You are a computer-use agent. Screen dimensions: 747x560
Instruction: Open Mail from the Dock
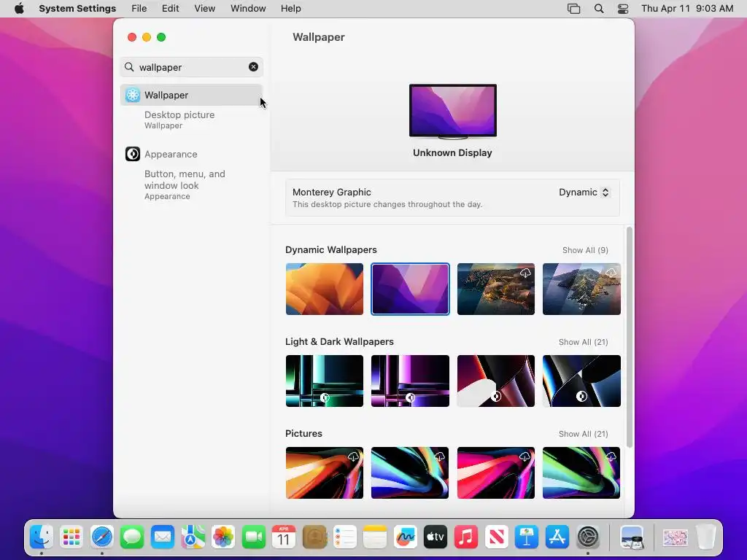pyautogui.click(x=163, y=537)
